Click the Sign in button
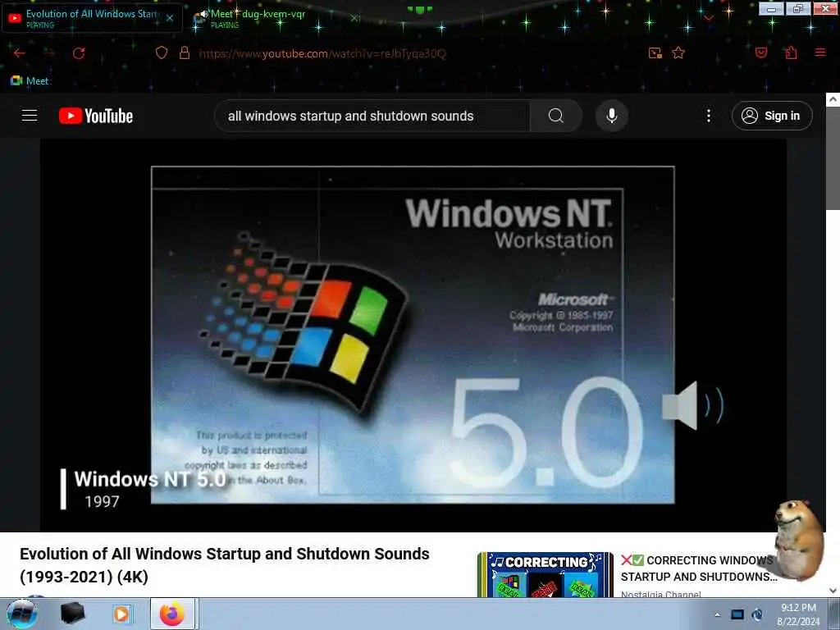 (772, 116)
